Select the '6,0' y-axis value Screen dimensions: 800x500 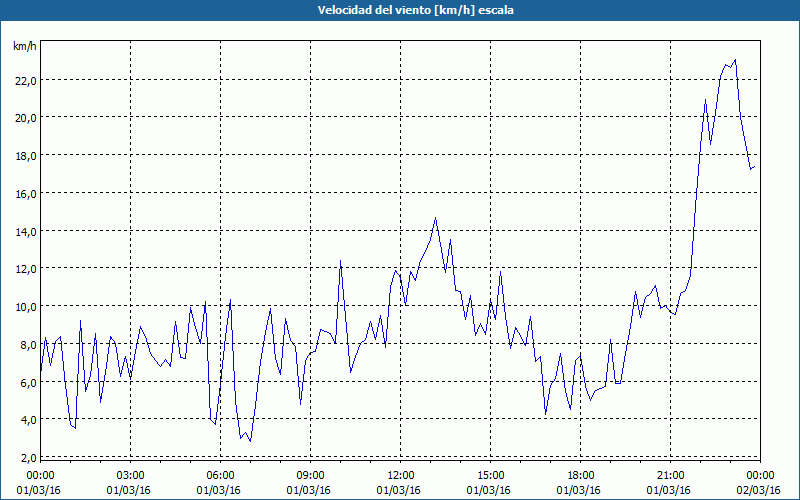(30, 382)
